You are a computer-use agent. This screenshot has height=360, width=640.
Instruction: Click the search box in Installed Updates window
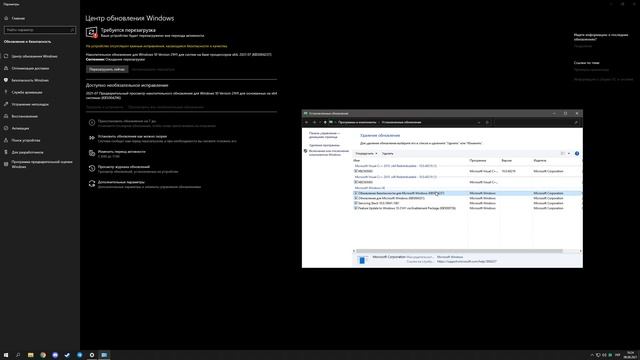click(536, 122)
